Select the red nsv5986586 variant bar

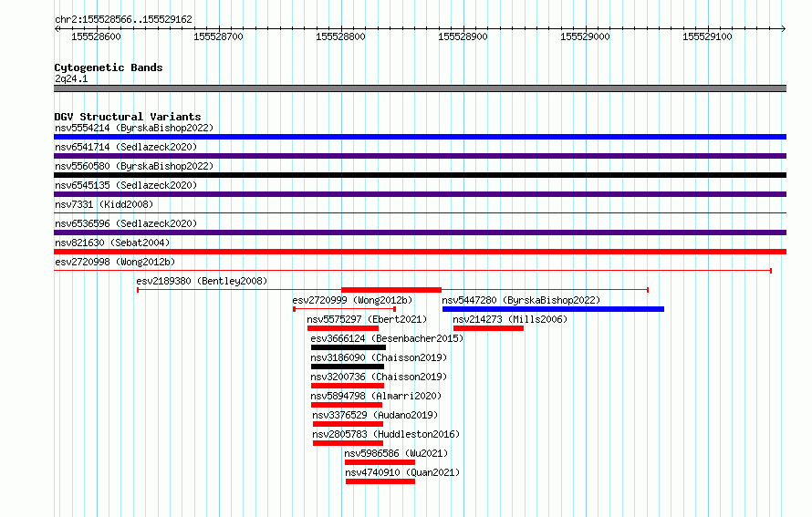click(x=380, y=462)
